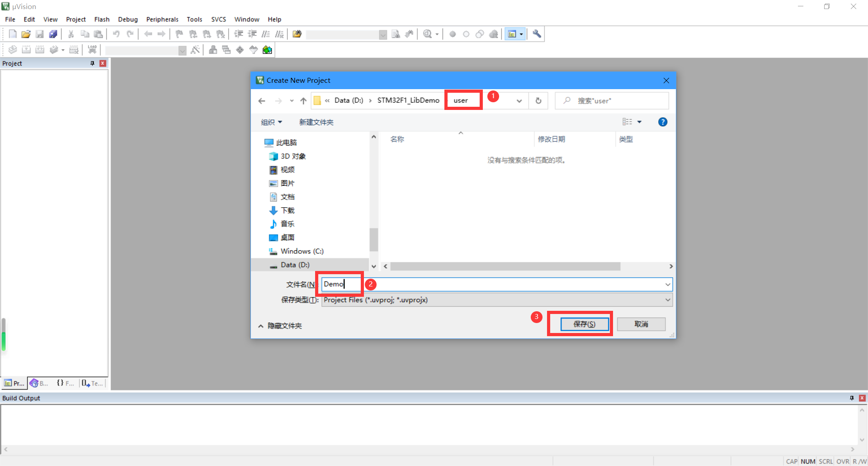Pin the Project panel
Image resolution: width=868 pixels, height=466 pixels.
pos(93,63)
